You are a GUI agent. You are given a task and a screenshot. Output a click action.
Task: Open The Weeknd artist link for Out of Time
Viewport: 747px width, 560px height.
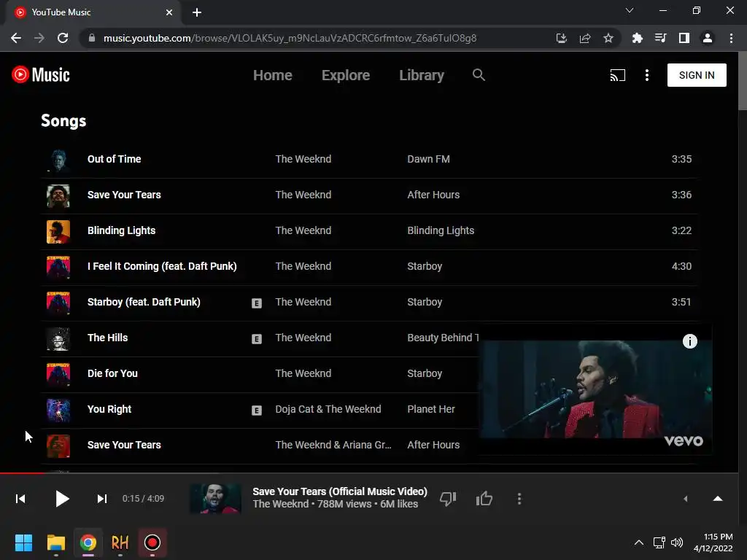click(303, 159)
